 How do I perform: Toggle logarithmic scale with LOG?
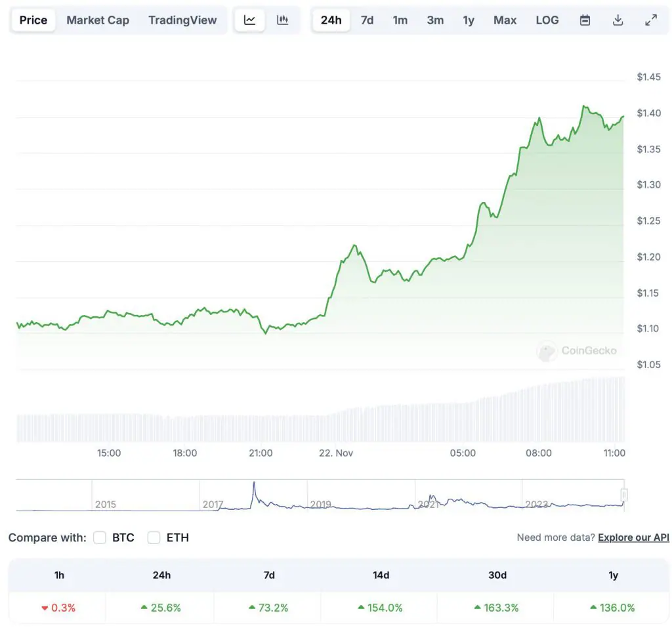pos(547,20)
